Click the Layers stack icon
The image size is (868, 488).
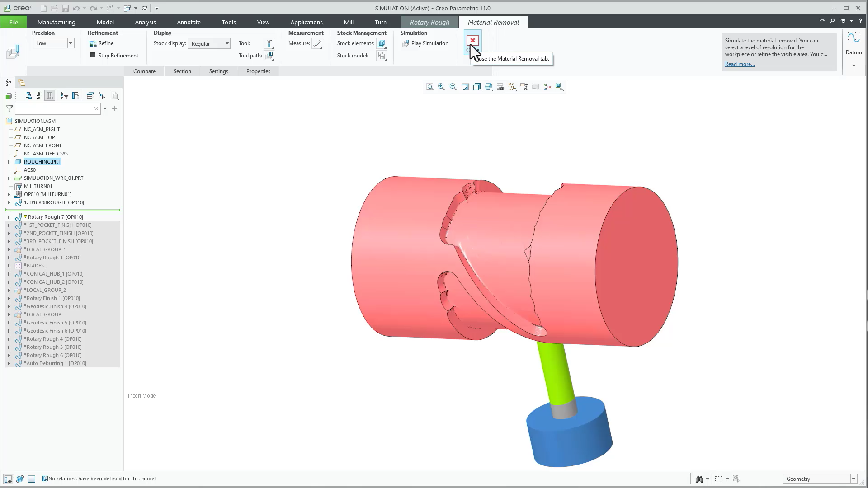point(90,96)
